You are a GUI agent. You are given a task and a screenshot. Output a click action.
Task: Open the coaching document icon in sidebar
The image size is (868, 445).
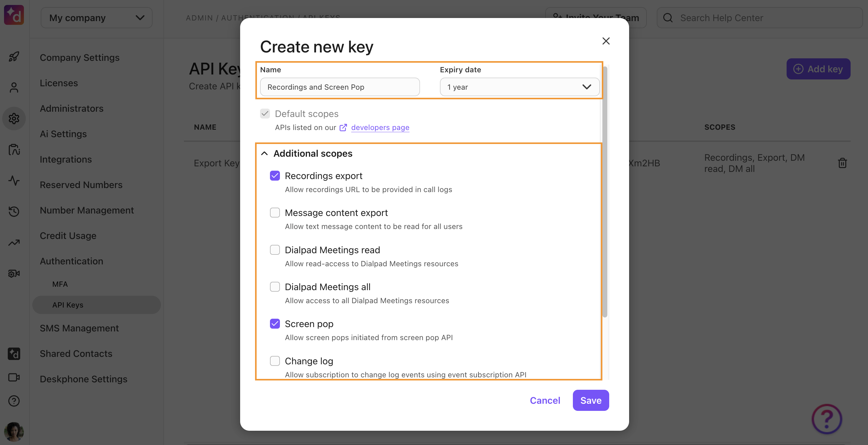14,150
